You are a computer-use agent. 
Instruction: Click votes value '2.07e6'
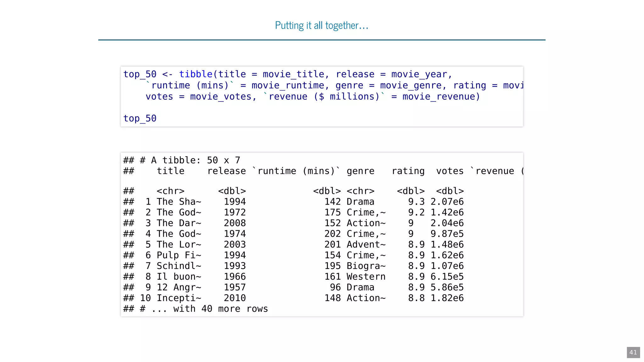pos(447,202)
